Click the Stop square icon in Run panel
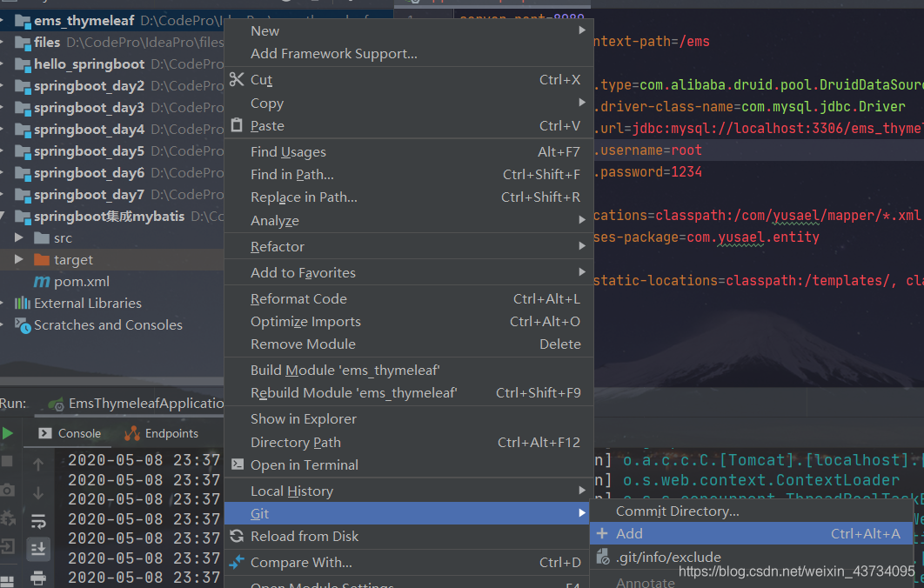This screenshot has width=924, height=588. click(7, 461)
